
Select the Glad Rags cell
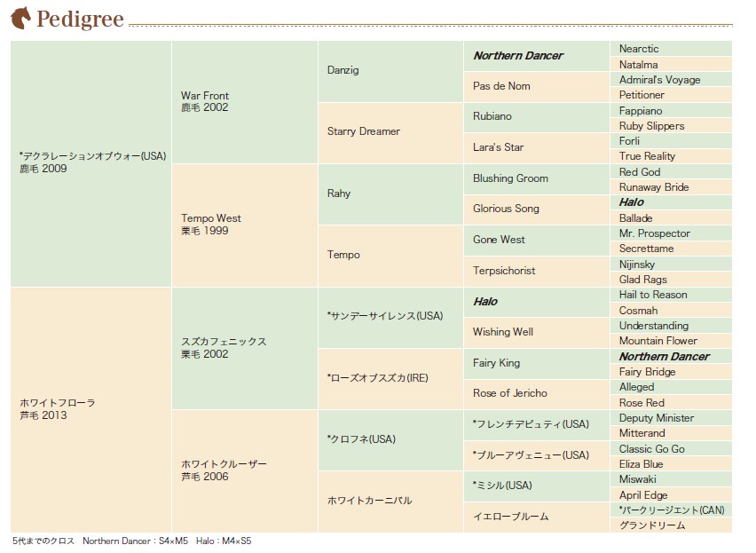click(671, 279)
